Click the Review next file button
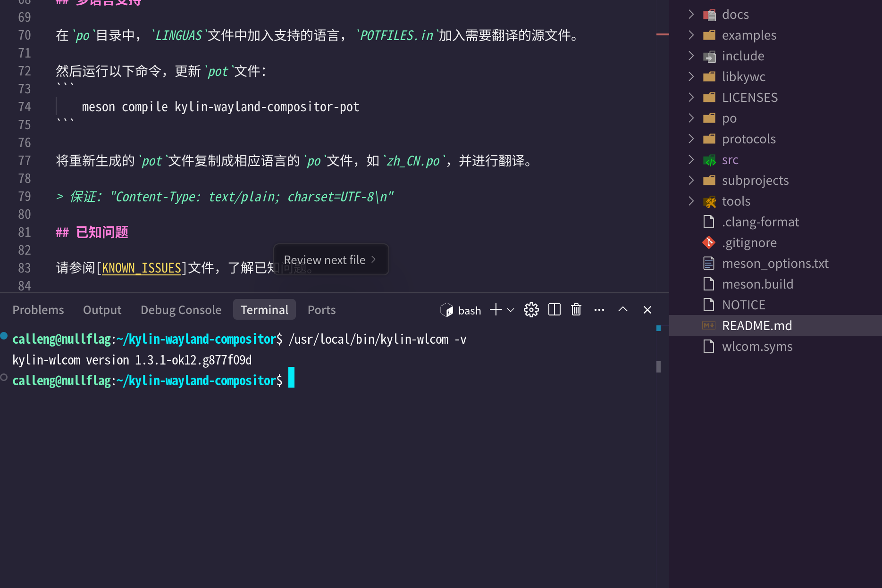882x588 pixels. 330,260
